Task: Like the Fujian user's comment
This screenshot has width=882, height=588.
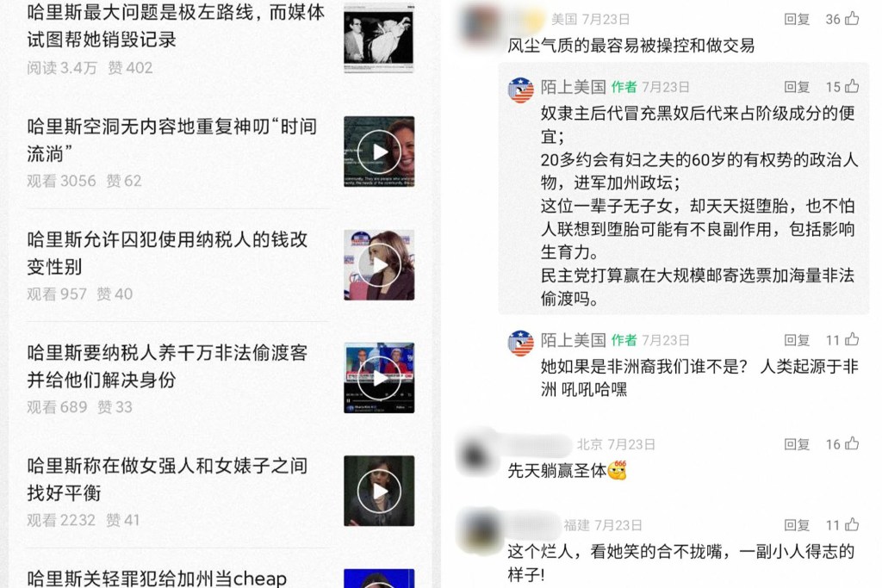Action: (x=852, y=525)
